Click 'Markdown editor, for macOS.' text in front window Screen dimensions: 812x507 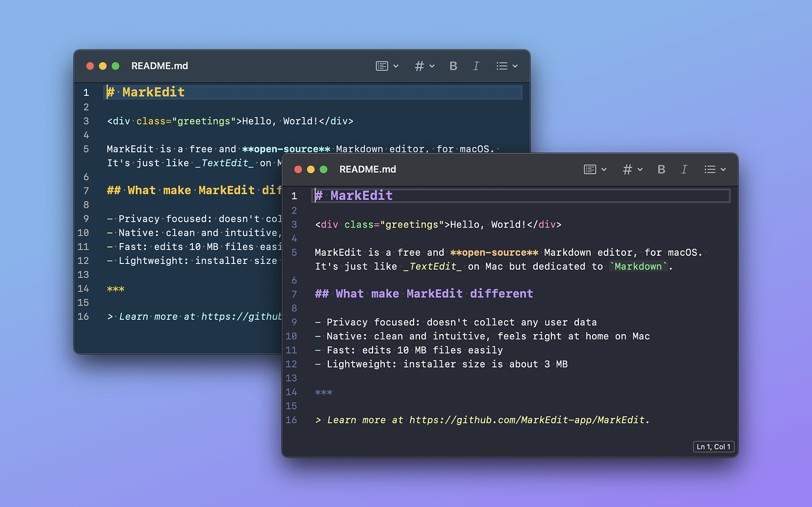[624, 253]
